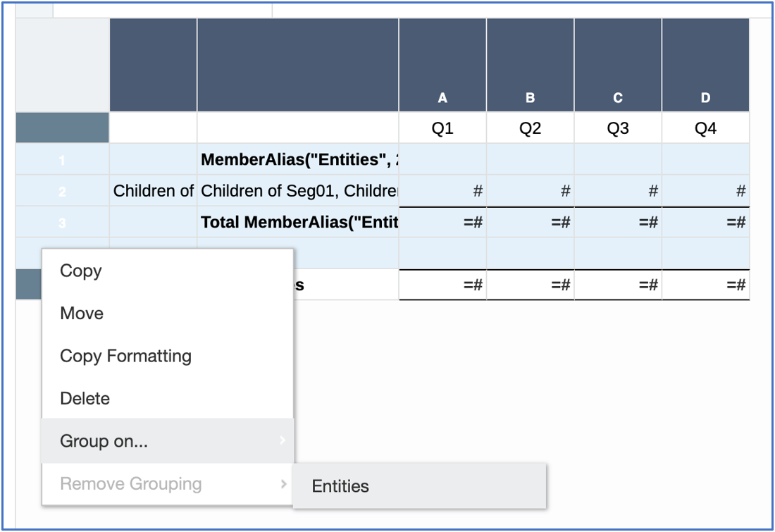Select row 3 header
Viewport: 775px width, 532px height.
coord(62,223)
